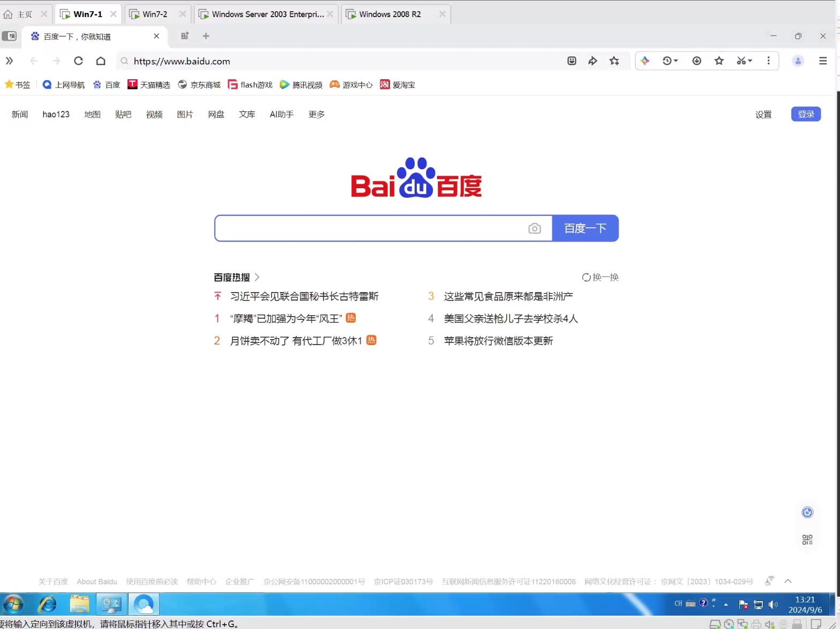This screenshot has height=629, width=840.
Task: Open the 天猫精选 bookmark
Action: pos(149,85)
